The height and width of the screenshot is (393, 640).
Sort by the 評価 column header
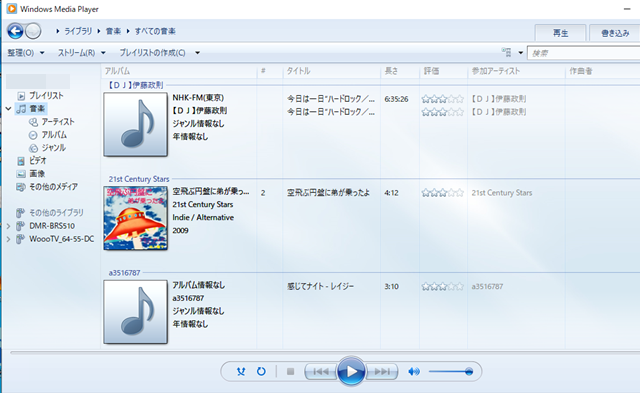443,71
